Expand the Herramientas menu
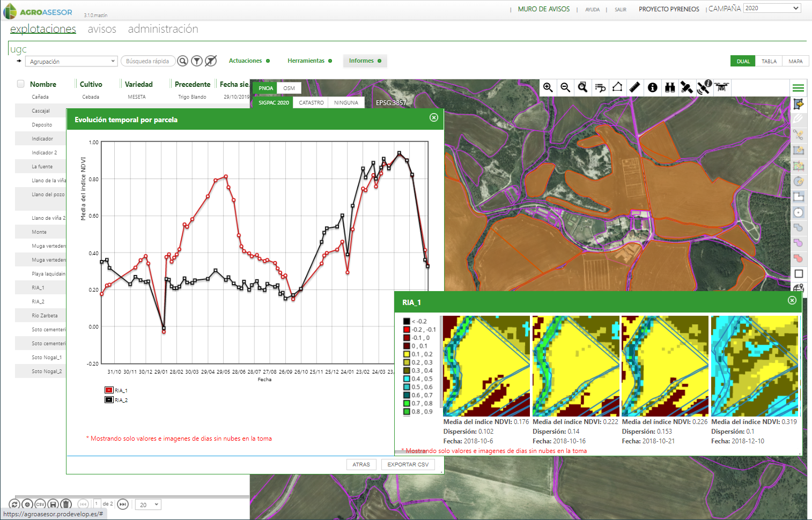Viewport: 812px width, 520px height. [309, 61]
